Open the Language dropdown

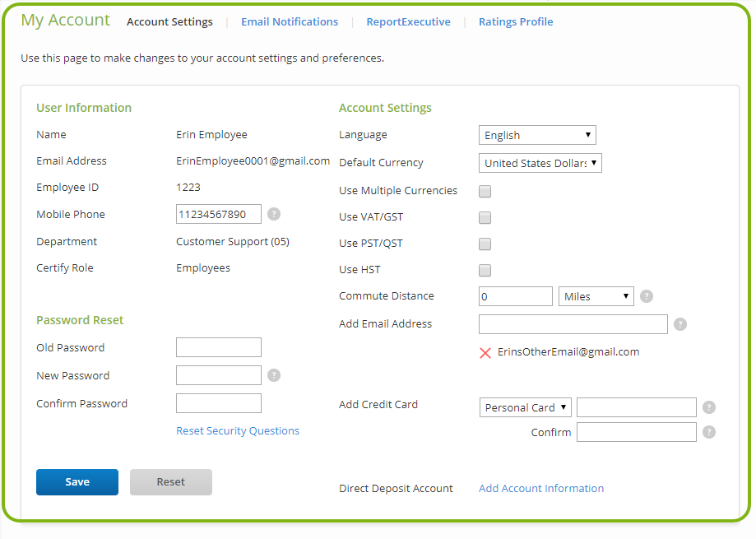click(x=536, y=134)
